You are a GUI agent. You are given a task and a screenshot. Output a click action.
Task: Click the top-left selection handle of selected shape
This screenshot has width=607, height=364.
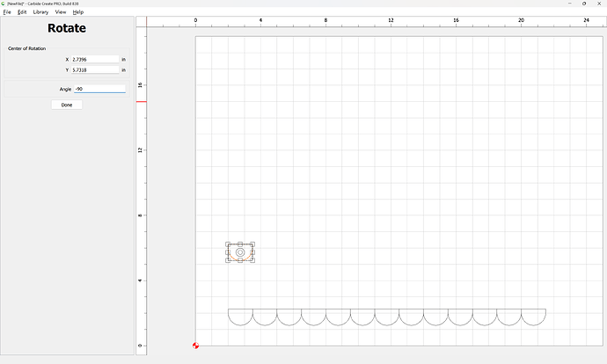228,244
